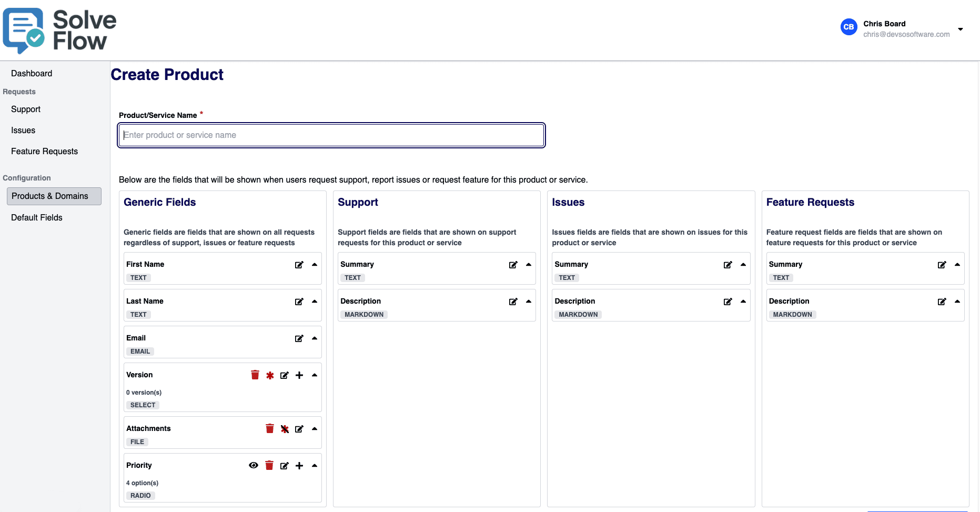Edit the Summary field under Support
This screenshot has height=512, width=980.
(x=513, y=265)
